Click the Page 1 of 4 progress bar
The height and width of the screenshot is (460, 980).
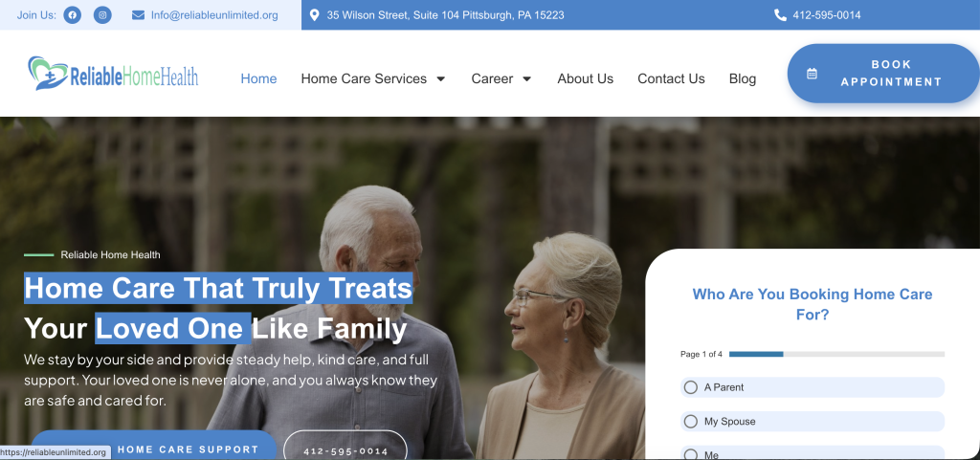pos(836,354)
